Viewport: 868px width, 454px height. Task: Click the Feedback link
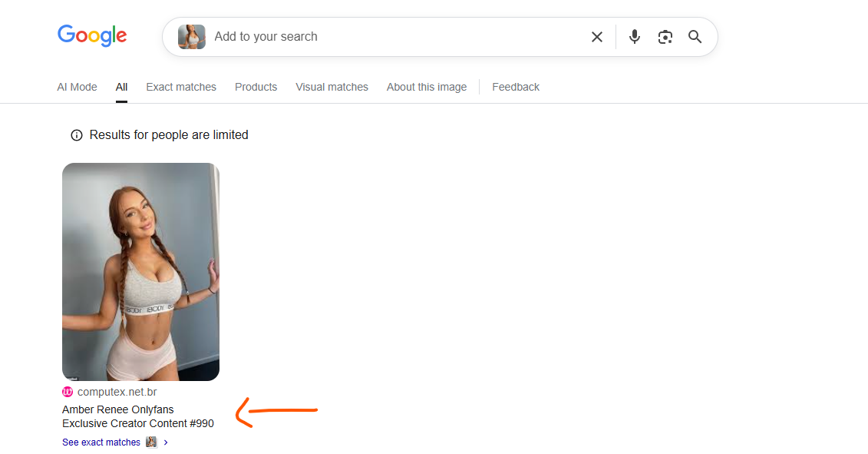[516, 87]
